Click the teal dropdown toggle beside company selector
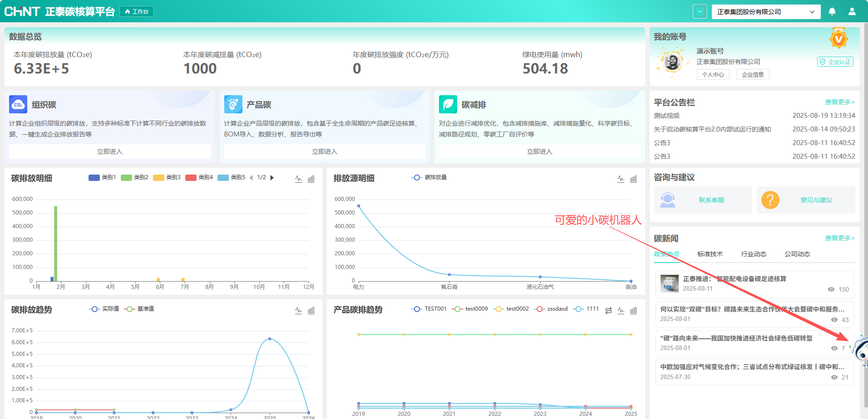Viewport: 868px width, 419px height. [700, 11]
